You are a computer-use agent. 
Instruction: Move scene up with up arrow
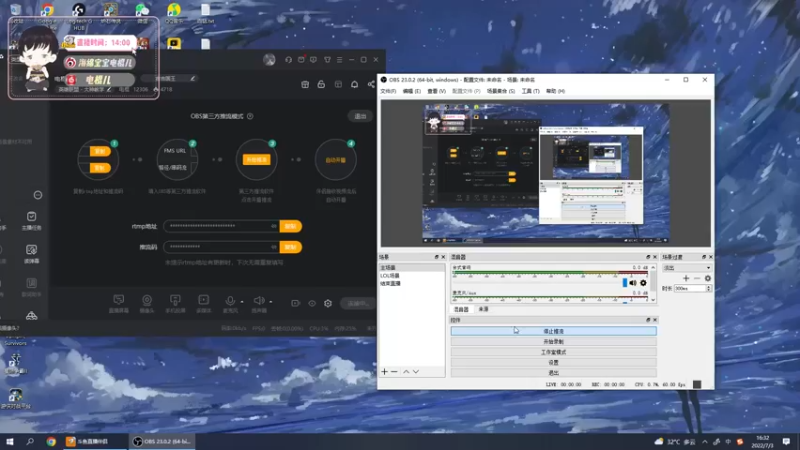point(406,371)
